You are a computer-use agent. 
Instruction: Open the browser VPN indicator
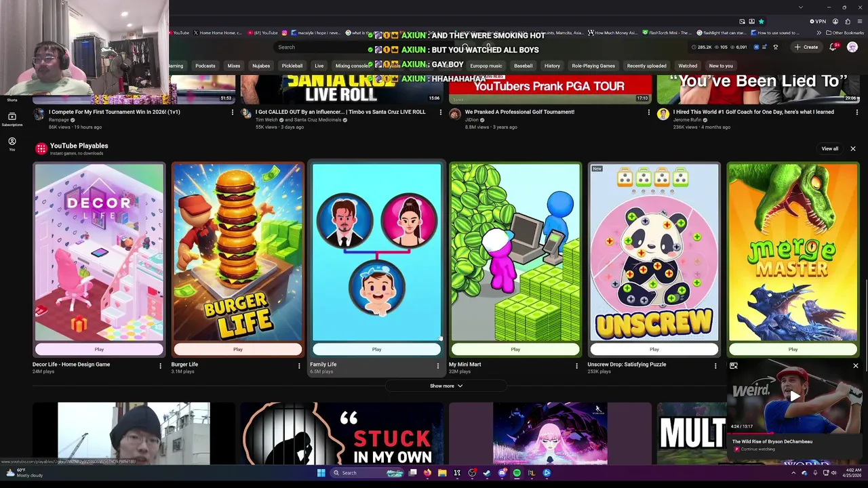pyautogui.click(x=818, y=22)
